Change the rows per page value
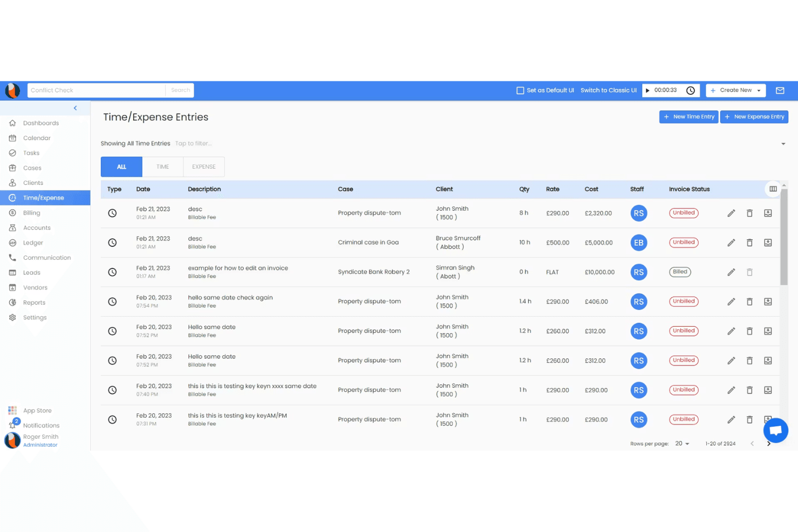 (x=682, y=444)
